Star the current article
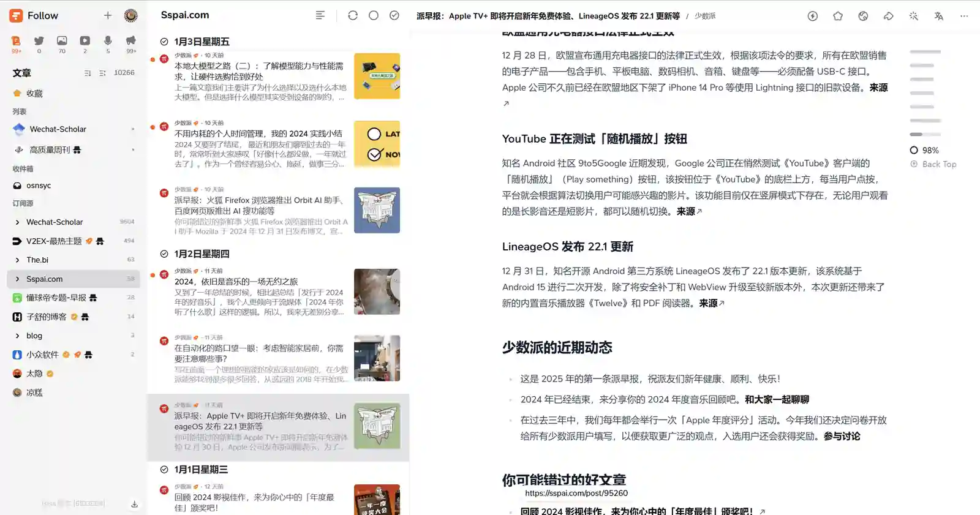This screenshot has height=515, width=980. click(838, 16)
